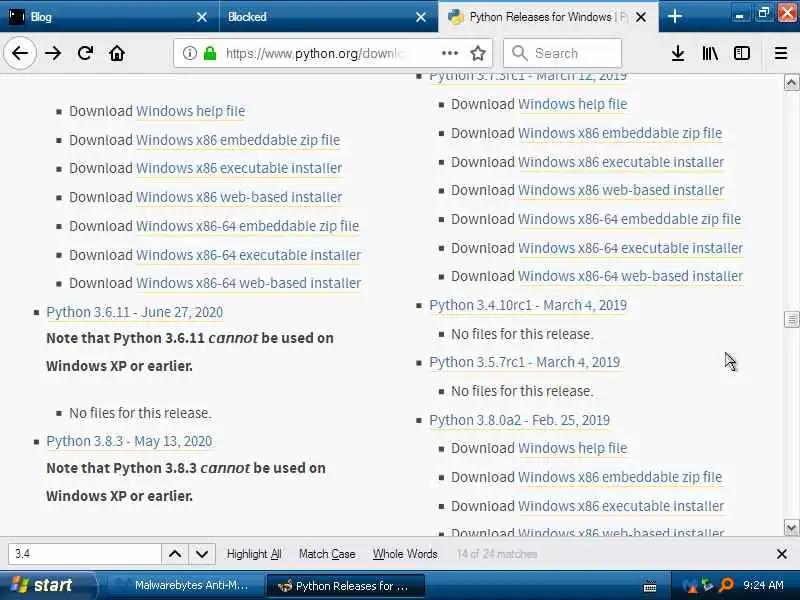Download left column x86 web-based installer
800x600 pixels.
[239, 197]
